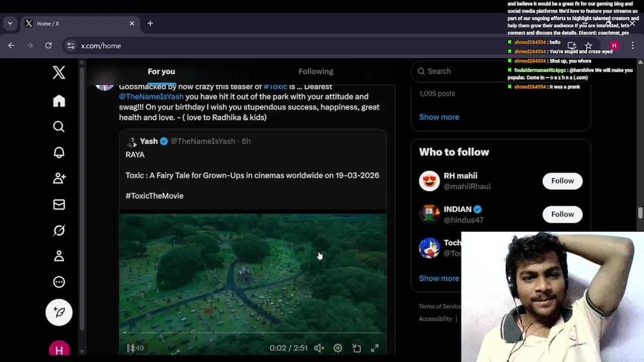Open INDIAN profile name
This screenshot has width=644, height=362.
click(x=457, y=209)
